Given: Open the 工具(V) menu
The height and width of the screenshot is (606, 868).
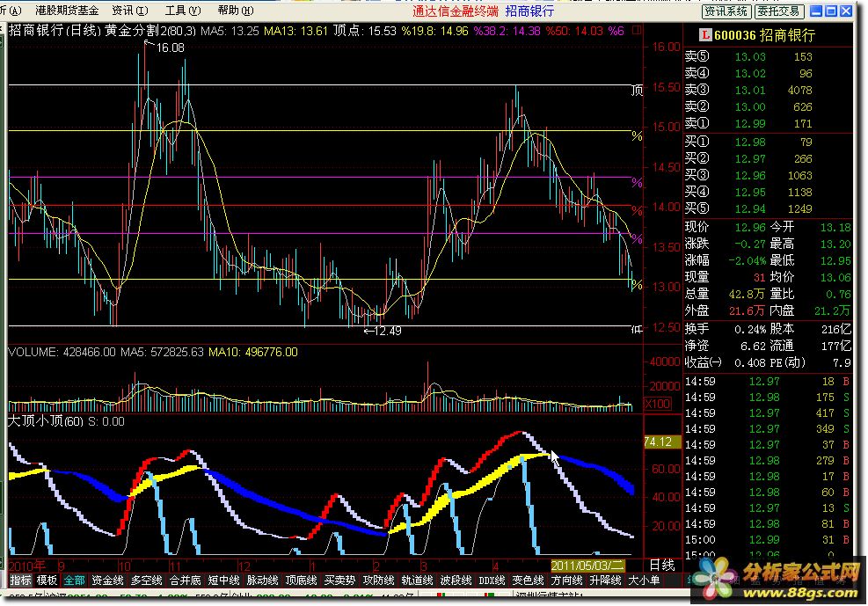Looking at the screenshot, I should point(183,11).
